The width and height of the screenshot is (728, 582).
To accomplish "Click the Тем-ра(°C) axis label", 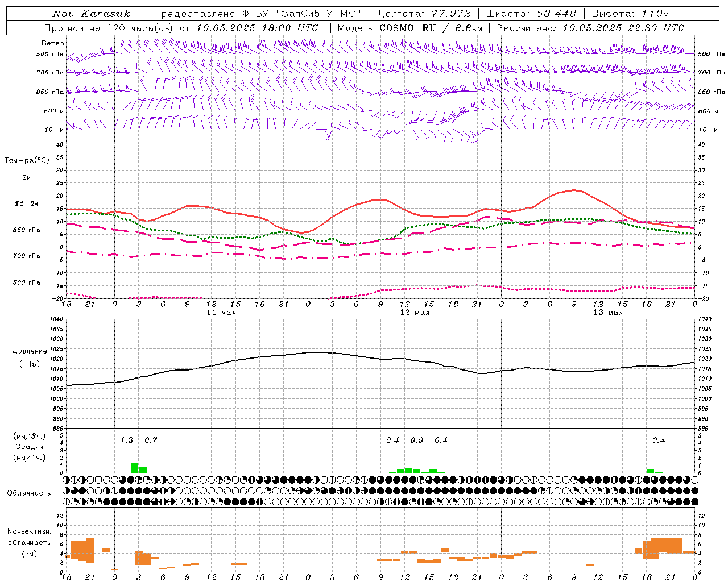I will tap(27, 161).
